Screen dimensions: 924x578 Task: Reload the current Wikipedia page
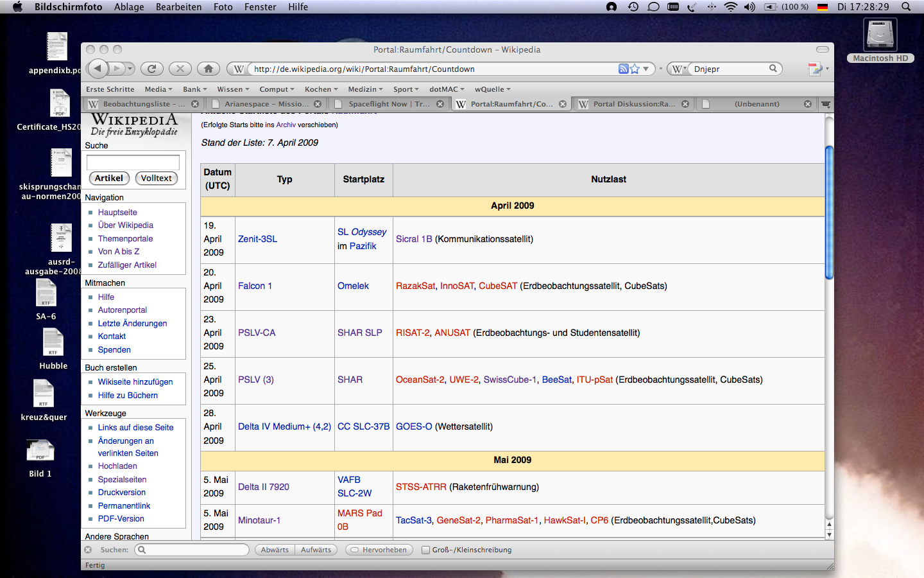tap(152, 69)
